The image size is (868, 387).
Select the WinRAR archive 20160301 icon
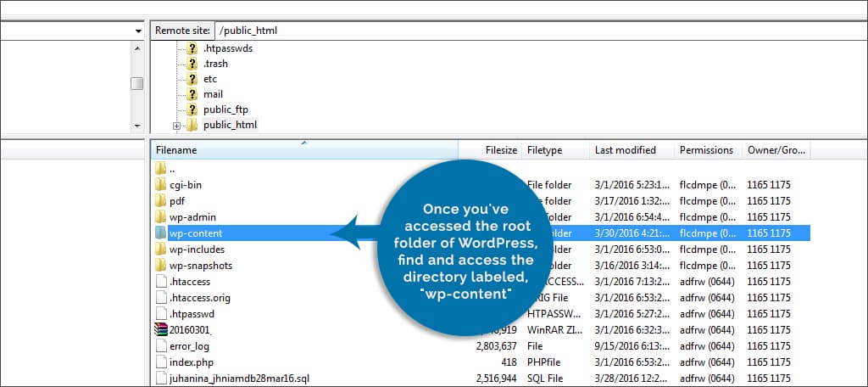click(x=161, y=330)
